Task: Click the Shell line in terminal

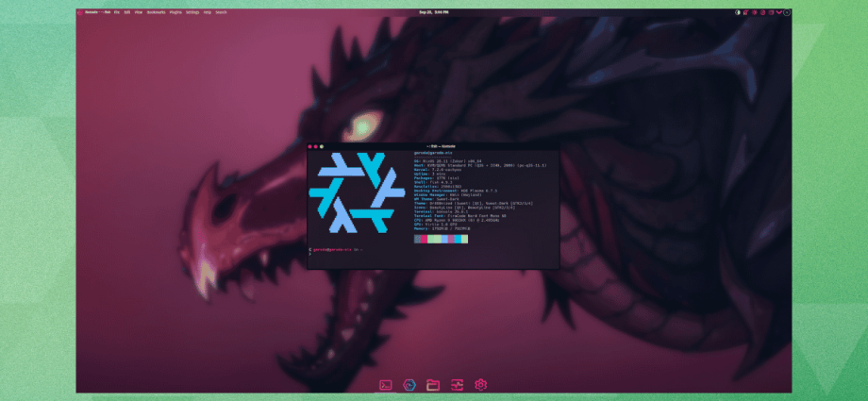Action: [x=433, y=182]
